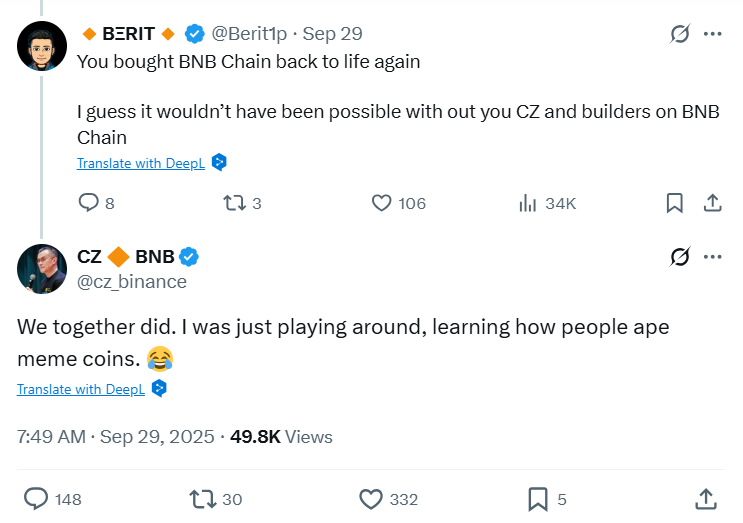View analytics for BERIT's post

point(529,203)
